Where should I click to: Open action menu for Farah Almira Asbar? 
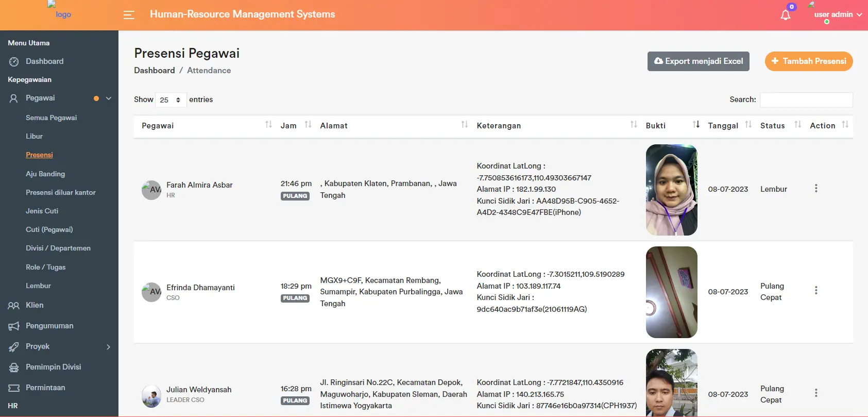815,189
